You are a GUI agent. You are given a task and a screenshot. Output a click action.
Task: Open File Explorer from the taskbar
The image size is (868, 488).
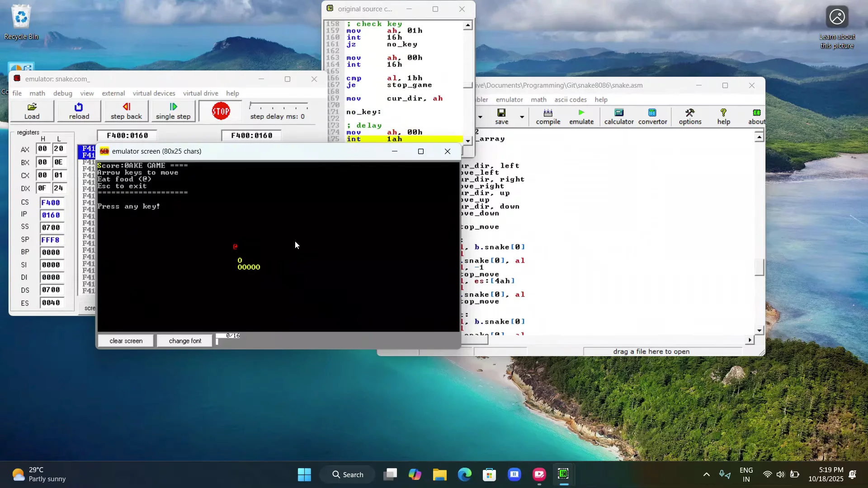[x=439, y=474]
